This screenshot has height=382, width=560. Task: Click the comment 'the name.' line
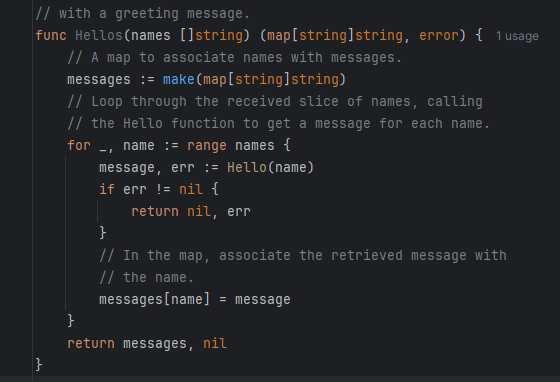point(146,277)
